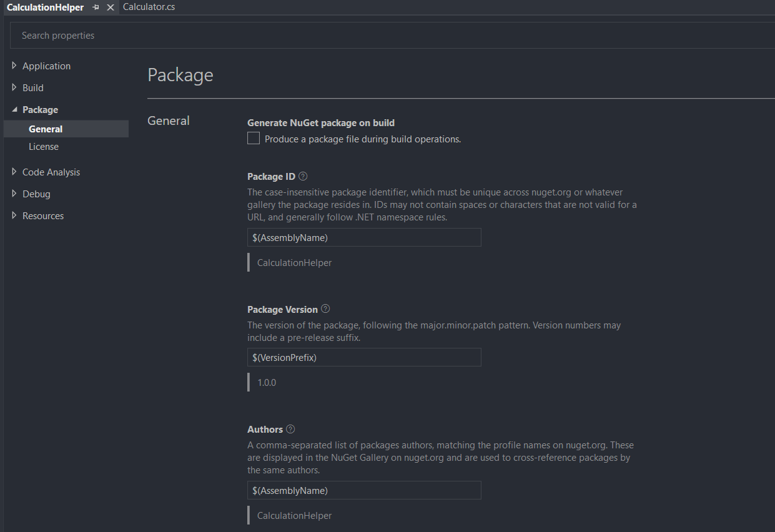
Task: Edit the Package Version text field
Action: click(x=364, y=357)
